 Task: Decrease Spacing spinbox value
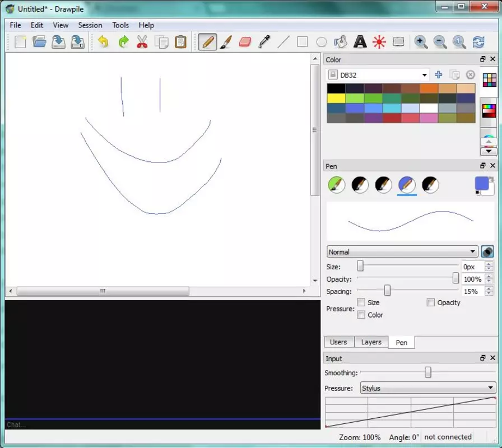[x=489, y=294]
